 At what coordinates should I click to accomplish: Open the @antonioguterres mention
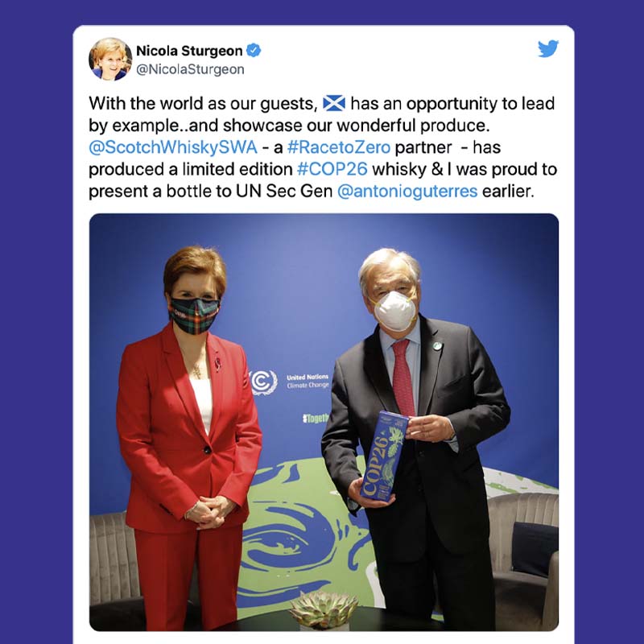tap(407, 192)
